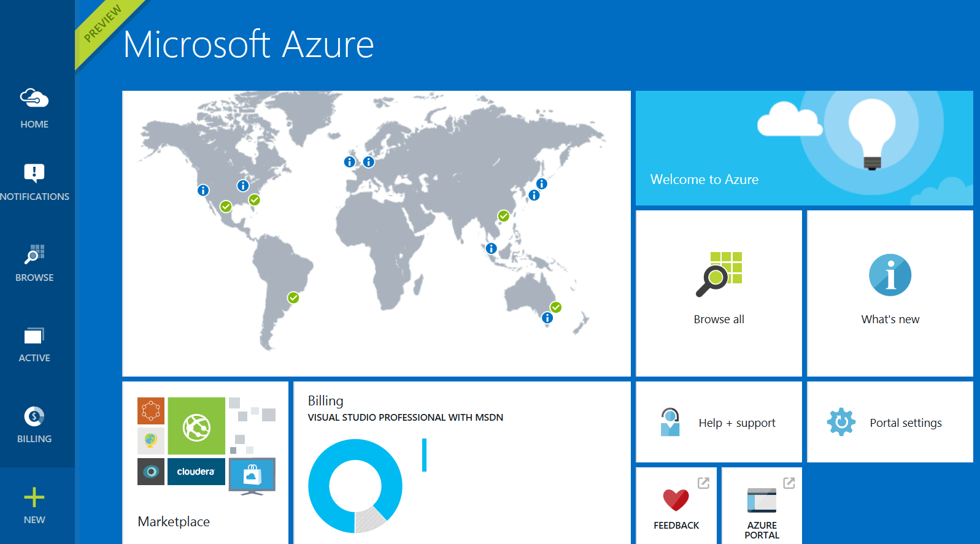The height and width of the screenshot is (544, 980).
Task: Click VISUAL STUDIO PROFESSIONAL WITH MSDN text
Action: click(406, 417)
